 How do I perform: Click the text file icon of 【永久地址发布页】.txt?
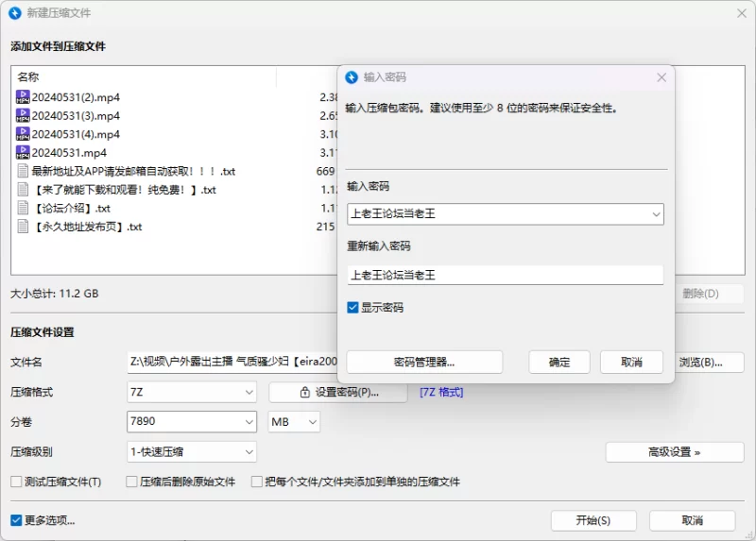coord(23,227)
